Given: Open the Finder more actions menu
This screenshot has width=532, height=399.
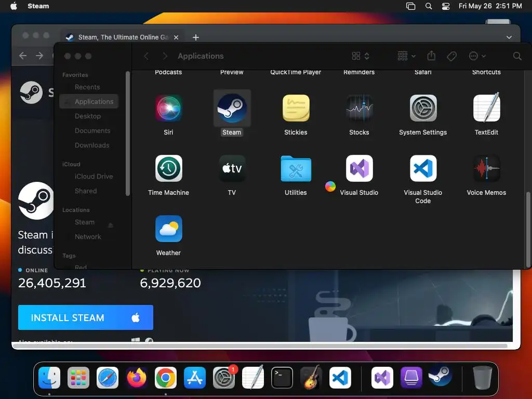Looking at the screenshot, I should pos(477,56).
